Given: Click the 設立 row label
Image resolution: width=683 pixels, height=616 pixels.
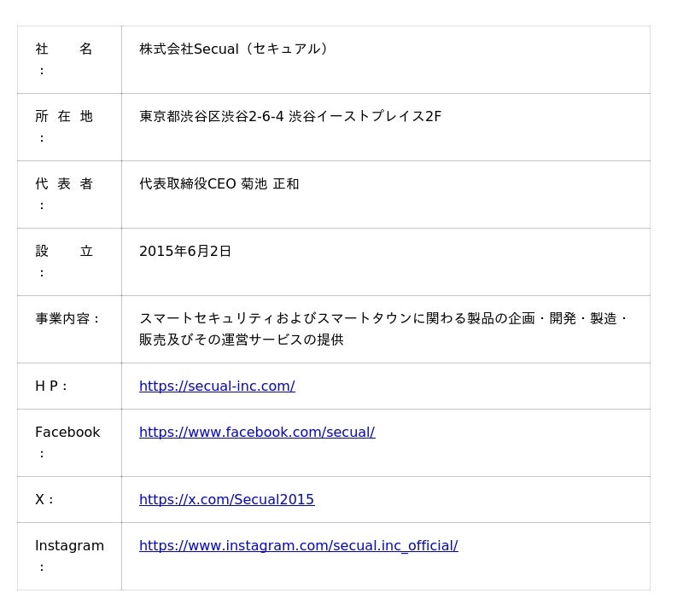Looking at the screenshot, I should coord(64,252).
